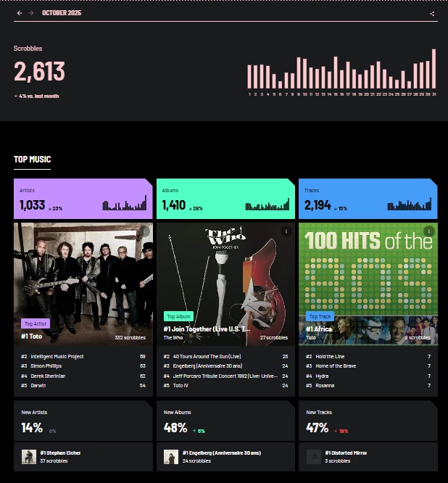
Task: Click the share icon for October report
Action: [x=432, y=14]
